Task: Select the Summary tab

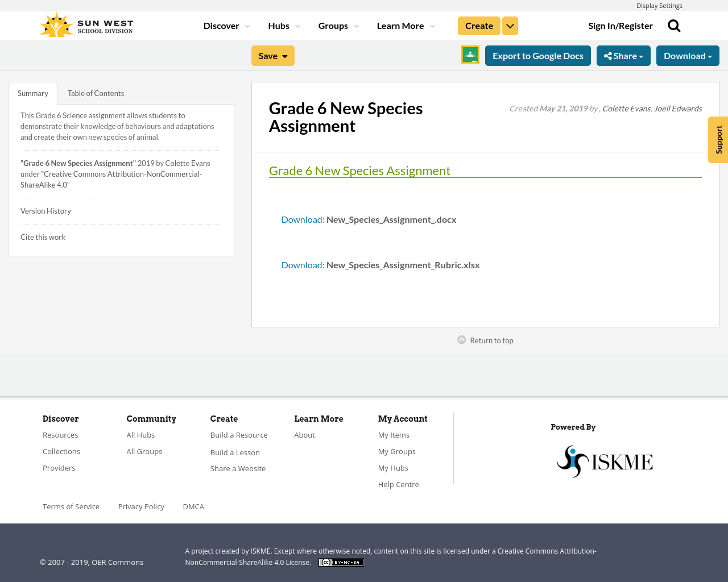Action: (x=33, y=93)
